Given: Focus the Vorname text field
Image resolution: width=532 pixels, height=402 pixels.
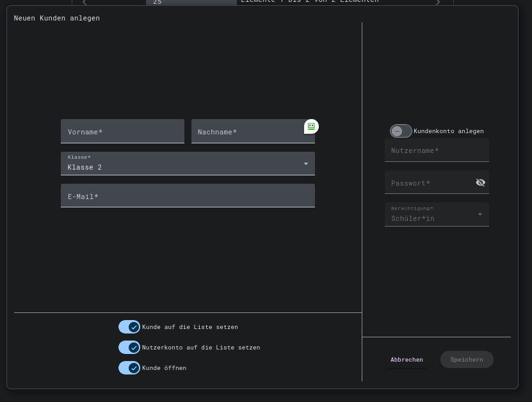Looking at the screenshot, I should coord(122,131).
